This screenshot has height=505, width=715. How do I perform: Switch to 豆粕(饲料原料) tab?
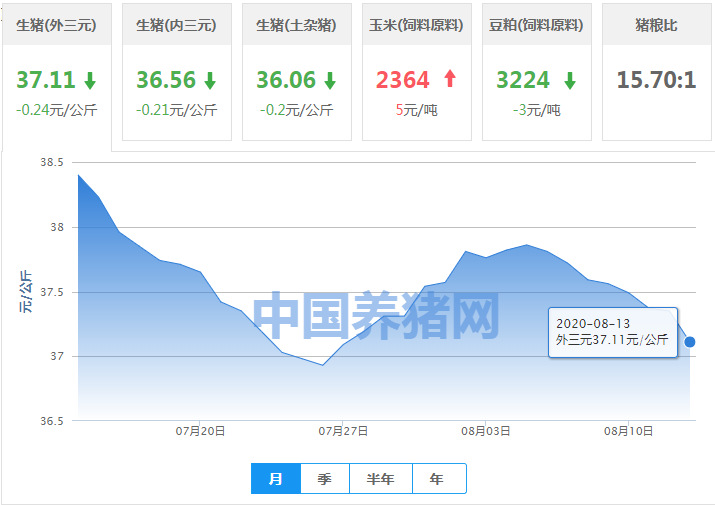pyautogui.click(x=536, y=25)
